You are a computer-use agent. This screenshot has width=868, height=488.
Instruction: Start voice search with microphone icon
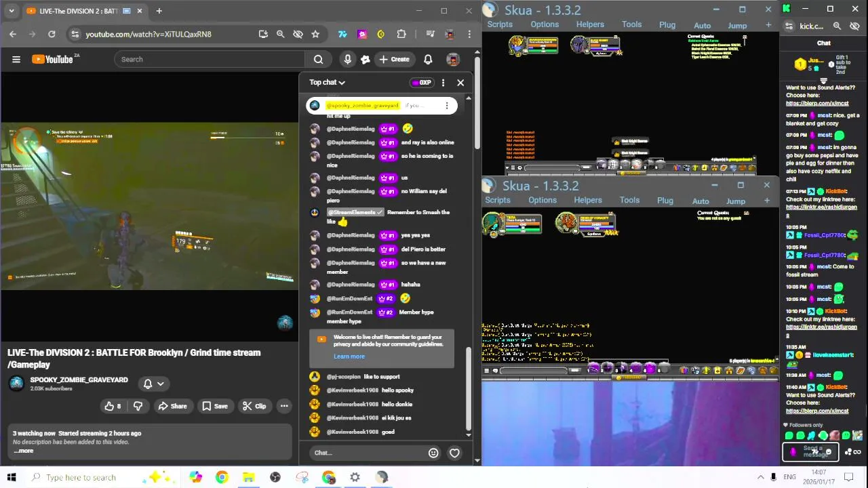coord(347,59)
